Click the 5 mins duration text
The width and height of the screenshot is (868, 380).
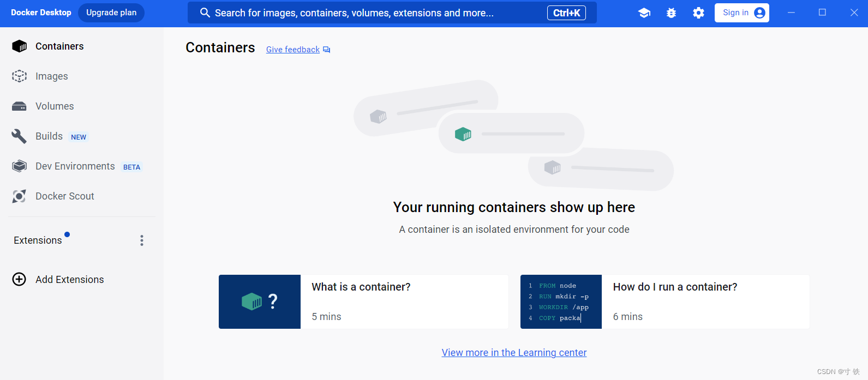coord(326,317)
